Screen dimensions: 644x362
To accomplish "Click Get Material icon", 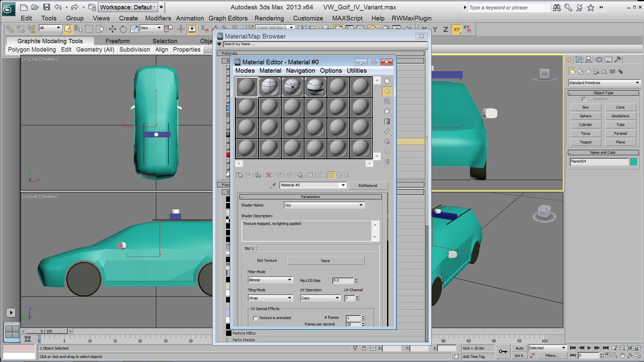I will click(240, 175).
